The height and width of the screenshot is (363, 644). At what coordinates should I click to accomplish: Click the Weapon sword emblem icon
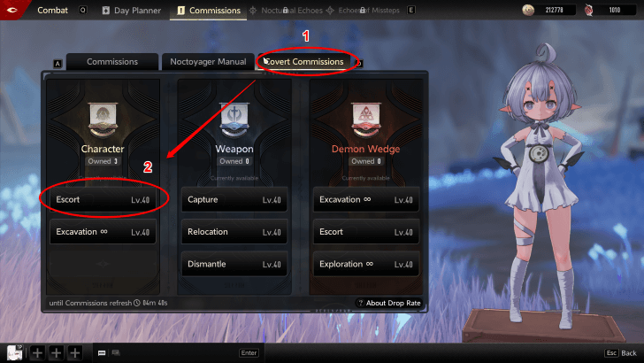click(x=234, y=120)
